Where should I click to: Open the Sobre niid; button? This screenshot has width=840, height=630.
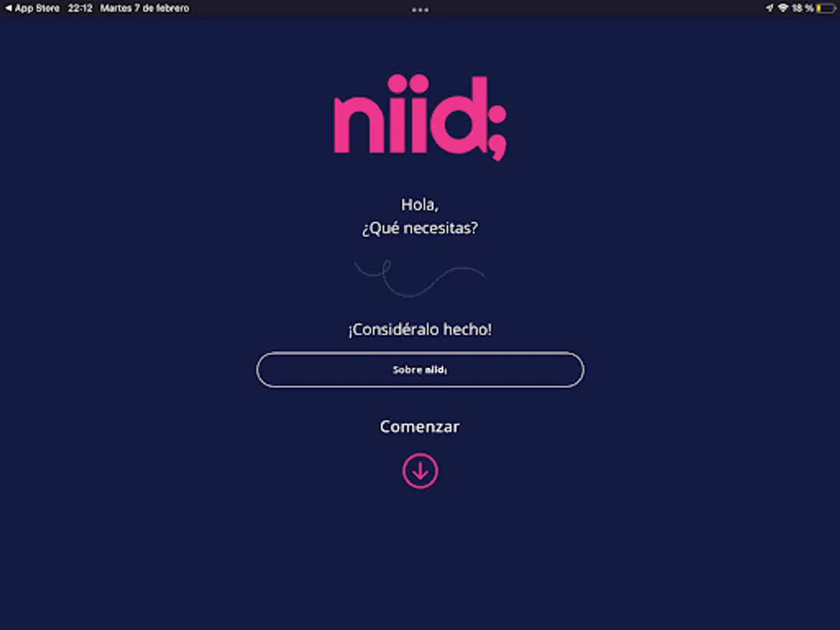420,370
